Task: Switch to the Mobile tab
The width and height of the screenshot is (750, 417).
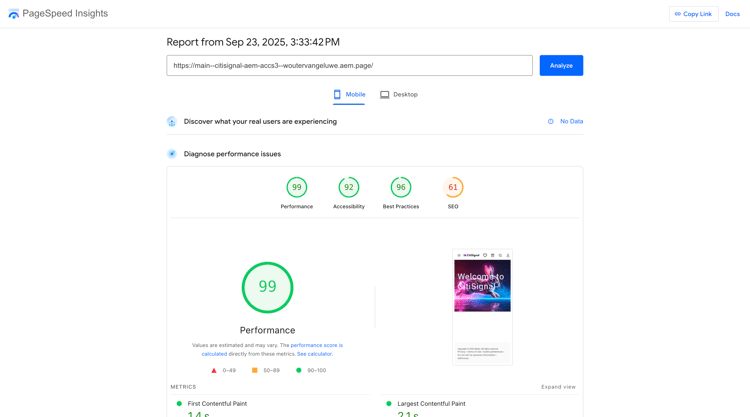Action: coord(349,95)
